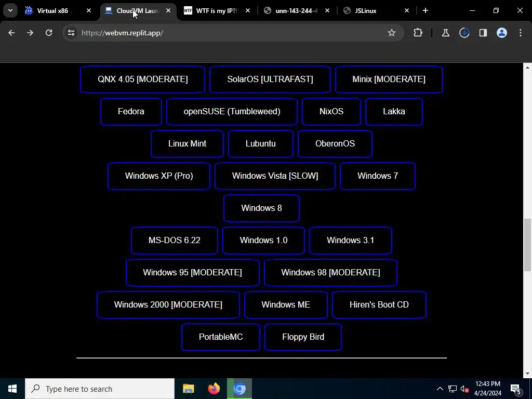Launch Lubuntu
The image size is (532, 399).
261,144
